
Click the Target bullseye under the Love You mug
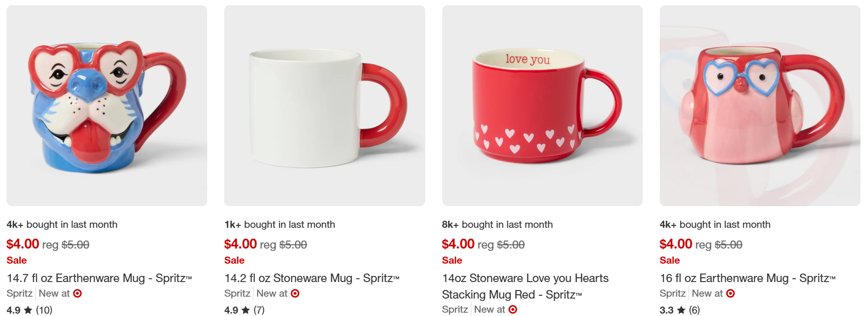click(x=513, y=309)
